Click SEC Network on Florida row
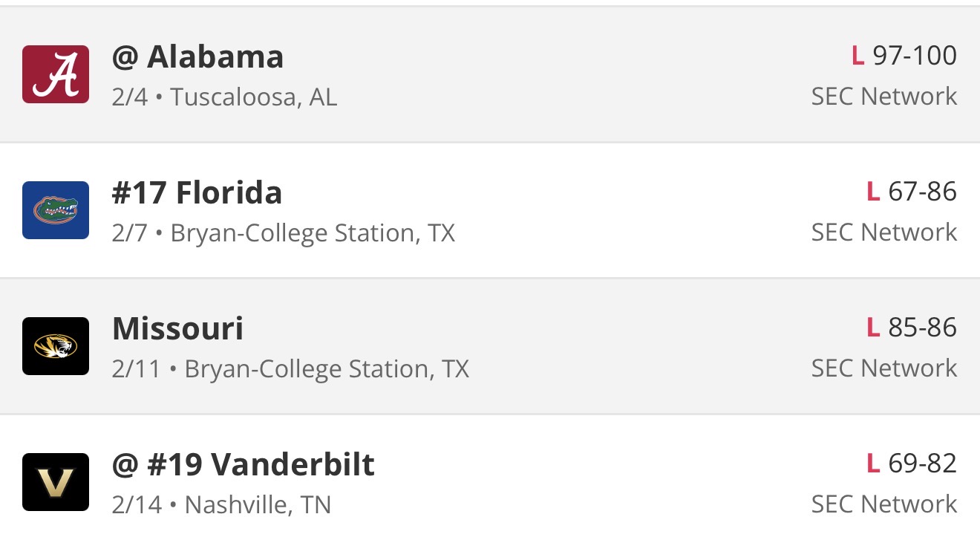 (883, 232)
